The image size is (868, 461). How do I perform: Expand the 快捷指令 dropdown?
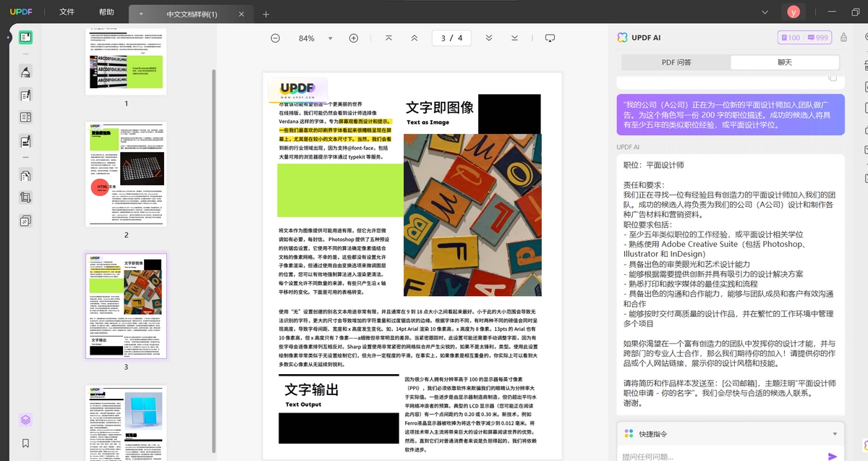point(835,434)
